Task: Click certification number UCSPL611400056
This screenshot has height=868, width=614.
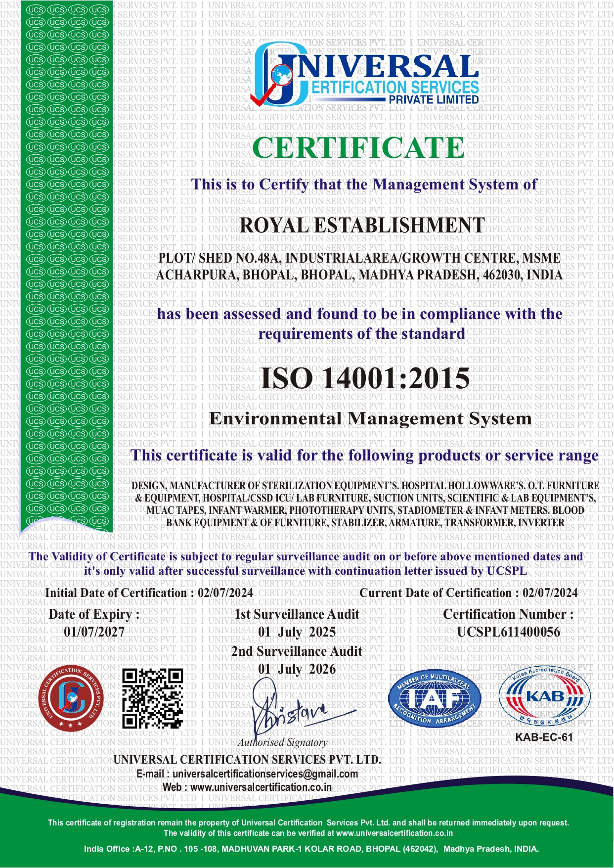Action: click(x=509, y=632)
